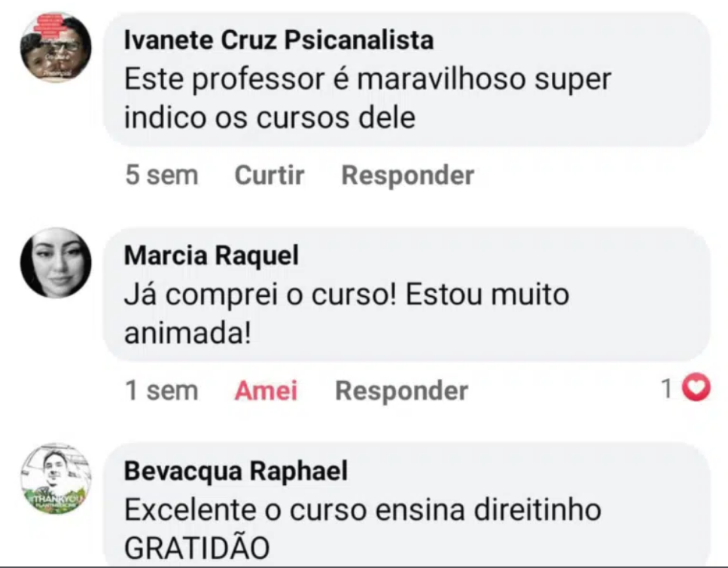Open the Marcia Raquel name link
Screen dimensions: 728x568
[x=211, y=255]
